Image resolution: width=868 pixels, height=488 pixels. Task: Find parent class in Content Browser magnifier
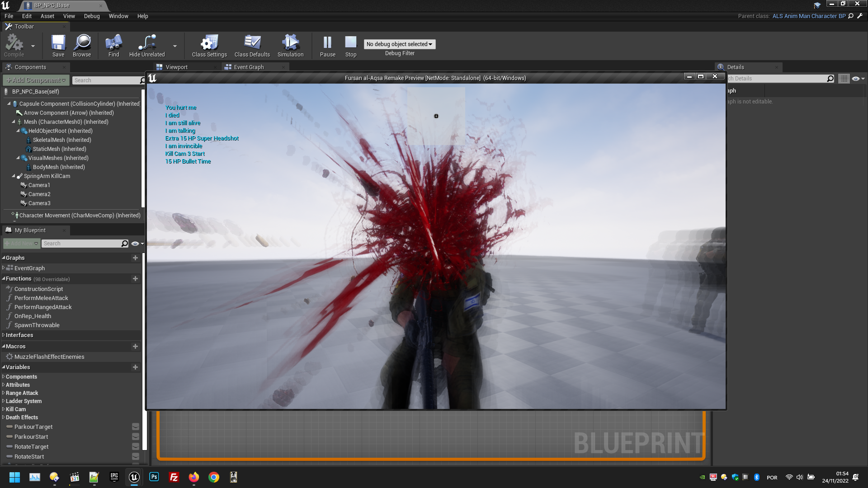point(851,16)
